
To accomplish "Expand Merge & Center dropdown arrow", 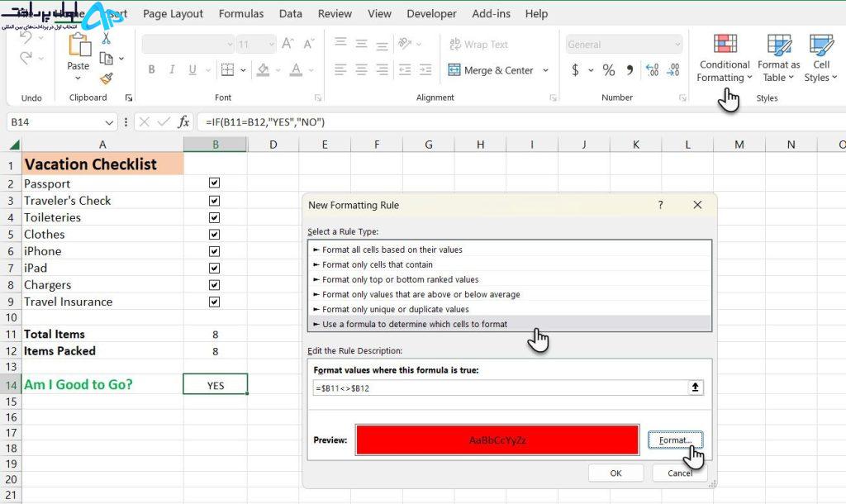I will [545, 70].
